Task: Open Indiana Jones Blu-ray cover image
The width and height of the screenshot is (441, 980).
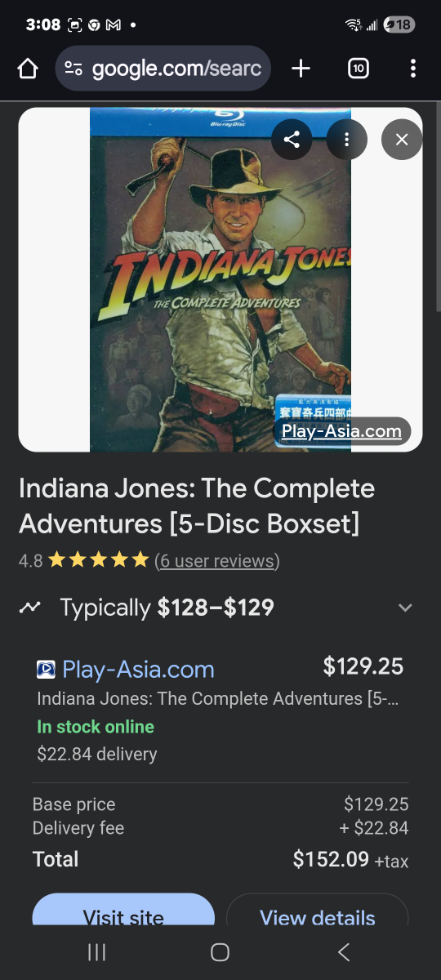Action: (x=220, y=280)
